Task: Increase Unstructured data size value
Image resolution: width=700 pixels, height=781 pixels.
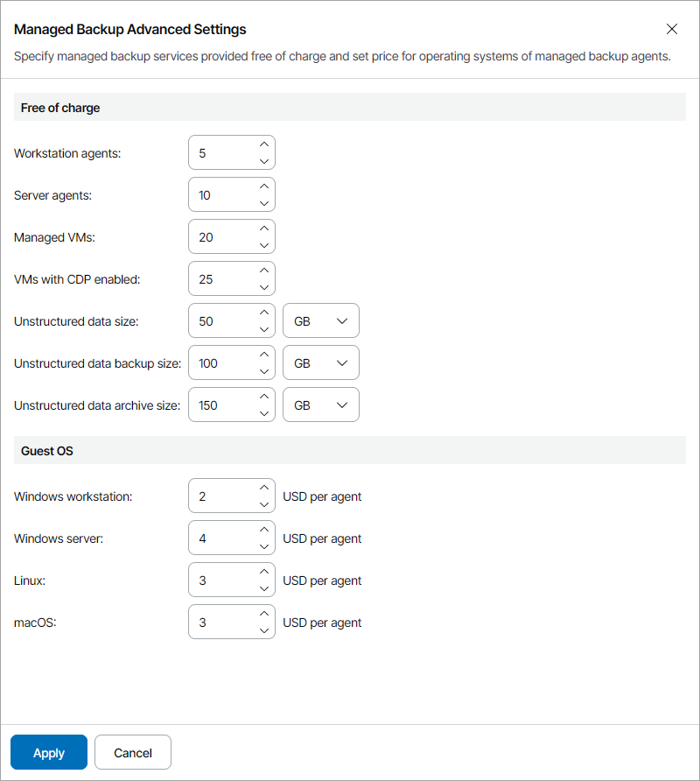Action: pos(264,313)
